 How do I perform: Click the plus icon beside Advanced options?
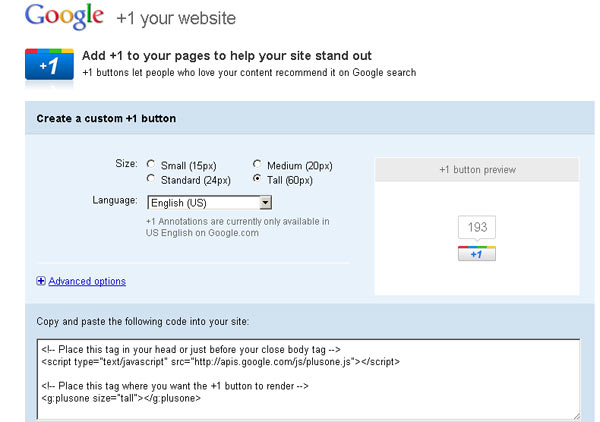tap(41, 281)
